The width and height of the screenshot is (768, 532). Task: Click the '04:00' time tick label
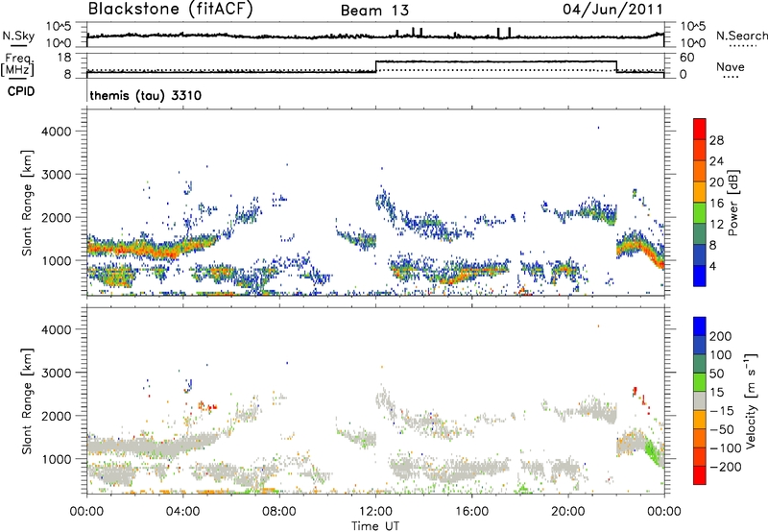(x=183, y=512)
